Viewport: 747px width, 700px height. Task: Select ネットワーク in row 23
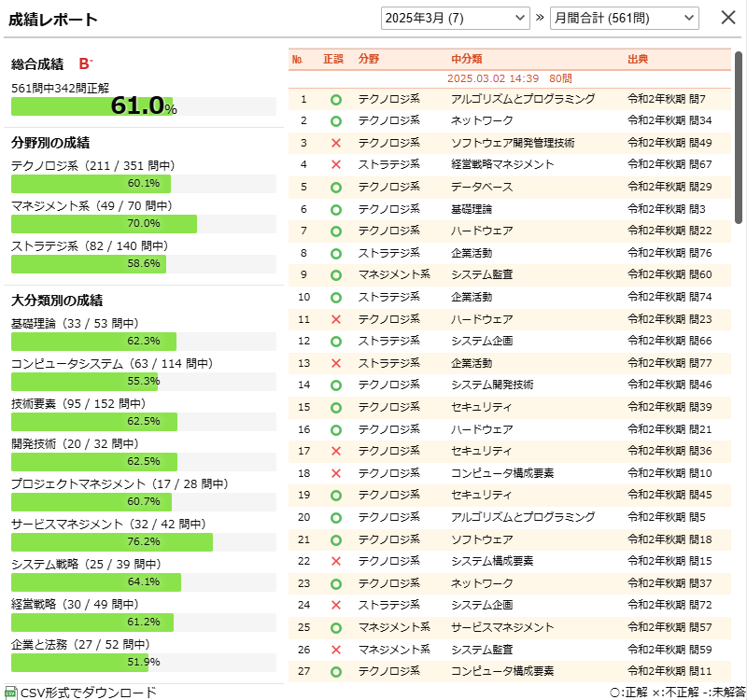point(482,583)
